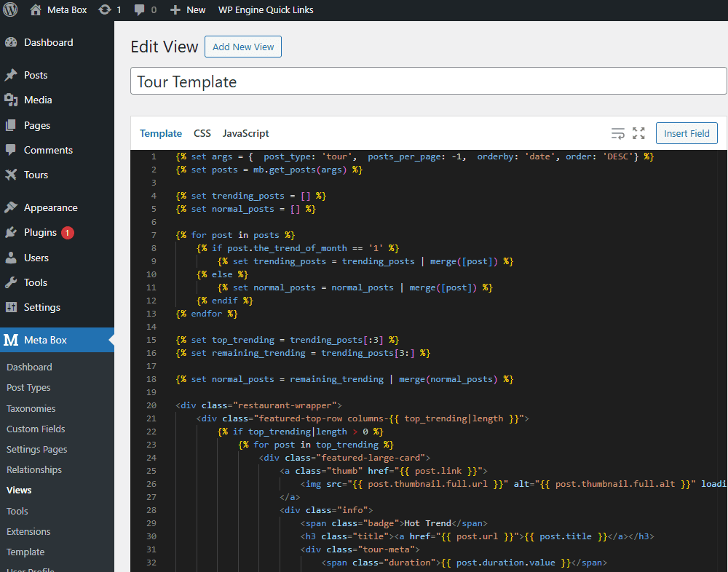Viewport: 728px width, 572px height.
Task: Open WP Engine Quick Links in the admin bar
Action: click(x=265, y=9)
